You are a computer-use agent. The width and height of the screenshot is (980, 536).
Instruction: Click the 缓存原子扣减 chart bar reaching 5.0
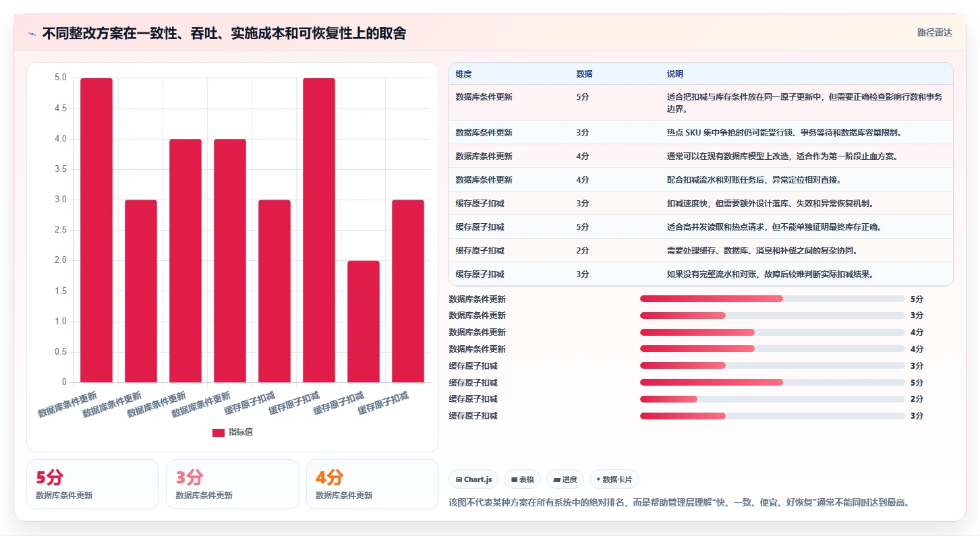[319, 231]
